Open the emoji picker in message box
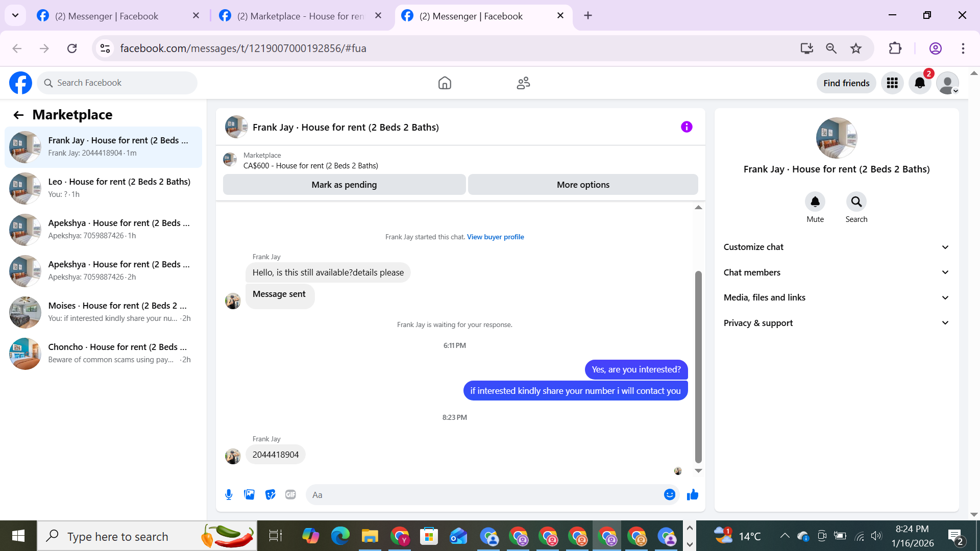The image size is (980, 551). [x=669, y=494]
